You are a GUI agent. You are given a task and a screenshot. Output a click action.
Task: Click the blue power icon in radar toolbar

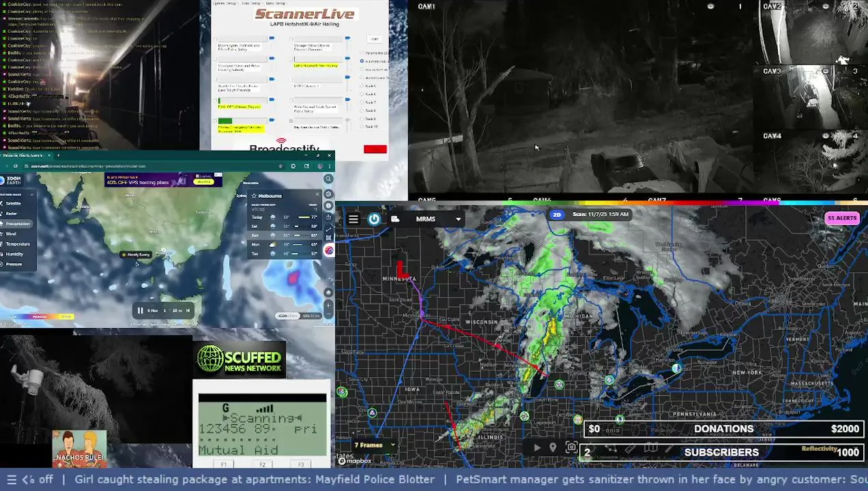pos(374,219)
